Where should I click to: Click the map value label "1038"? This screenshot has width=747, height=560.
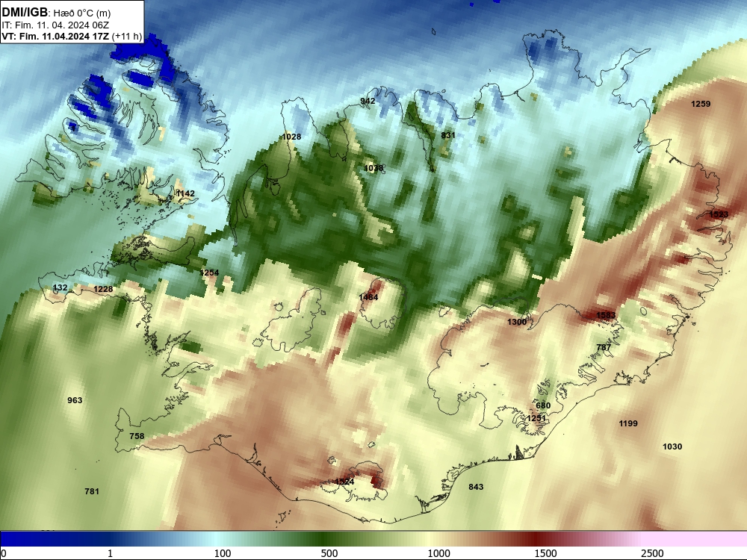pyautogui.click(x=374, y=168)
